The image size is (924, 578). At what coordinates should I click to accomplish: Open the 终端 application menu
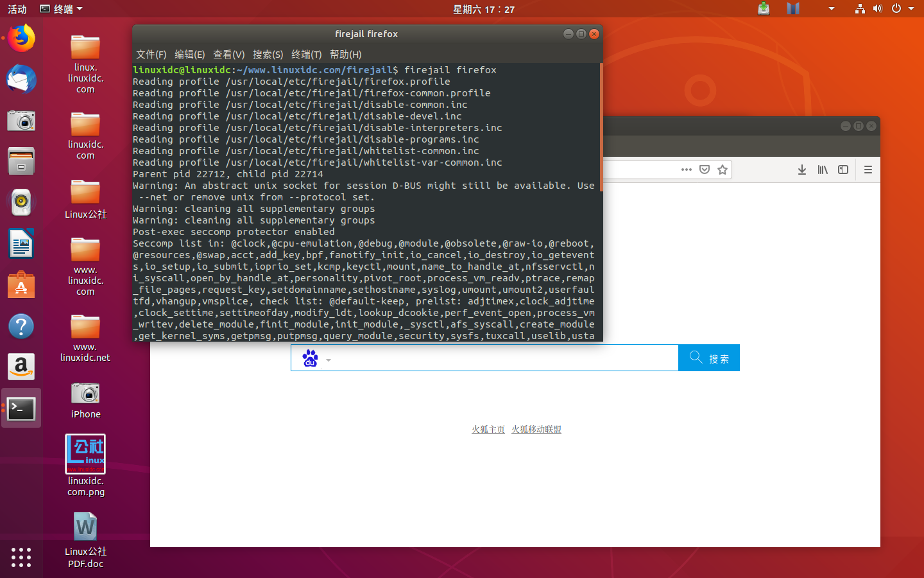(x=61, y=9)
